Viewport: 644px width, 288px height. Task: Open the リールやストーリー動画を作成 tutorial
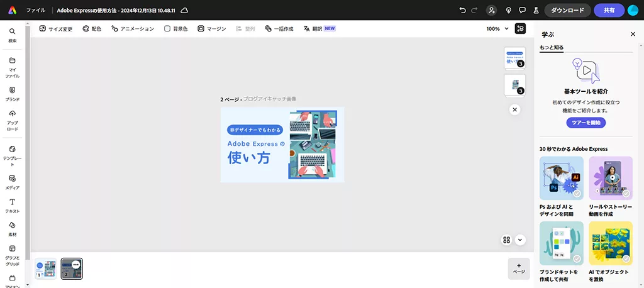(611, 187)
